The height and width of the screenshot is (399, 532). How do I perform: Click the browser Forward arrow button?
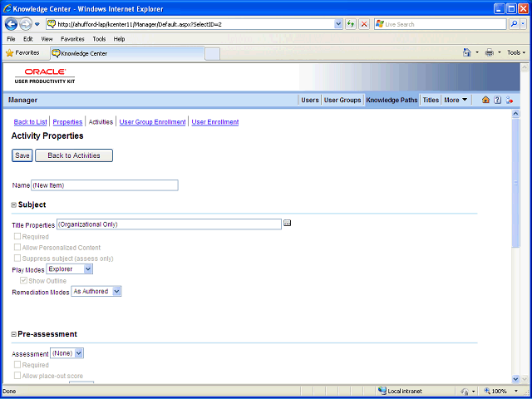26,24
